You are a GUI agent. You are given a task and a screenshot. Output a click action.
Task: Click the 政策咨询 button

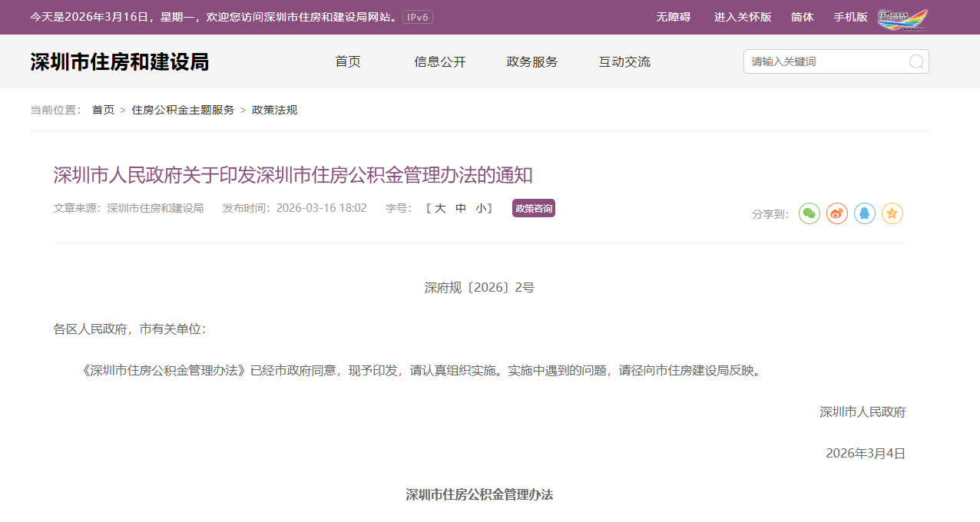pyautogui.click(x=533, y=208)
